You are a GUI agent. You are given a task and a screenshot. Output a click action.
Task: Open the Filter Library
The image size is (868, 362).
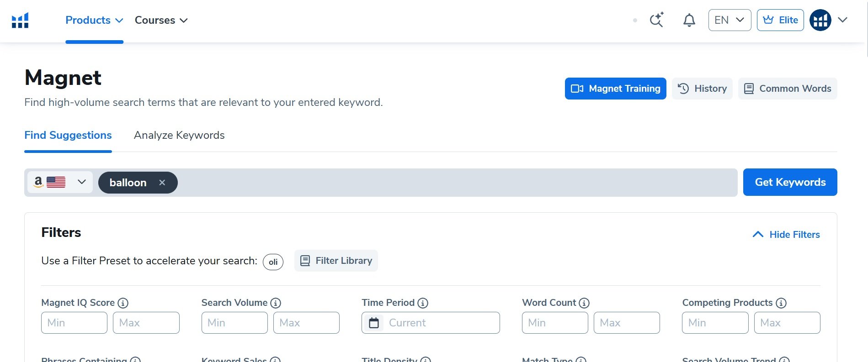click(336, 261)
